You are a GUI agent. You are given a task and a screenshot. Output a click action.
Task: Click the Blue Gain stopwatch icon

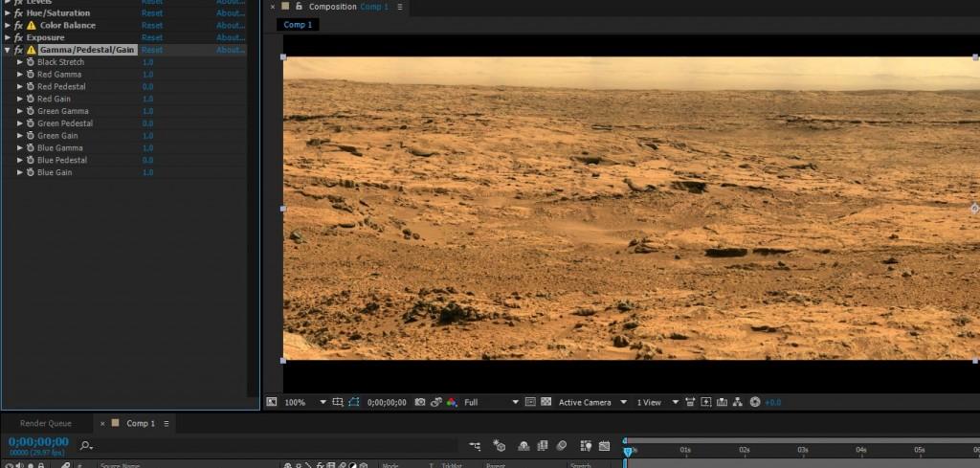click(x=30, y=173)
